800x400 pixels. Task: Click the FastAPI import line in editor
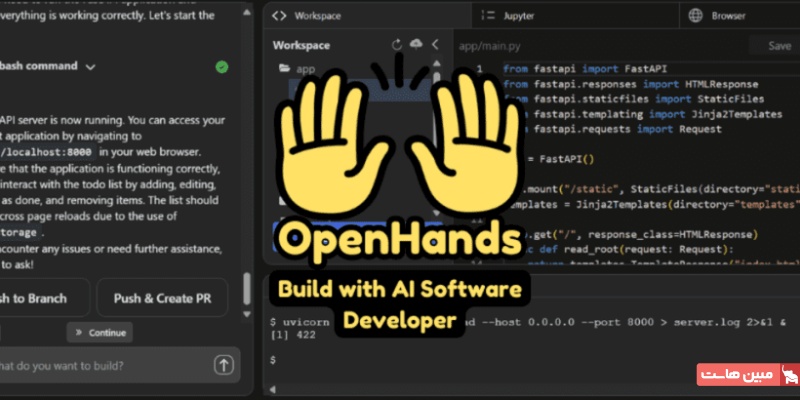click(x=585, y=69)
